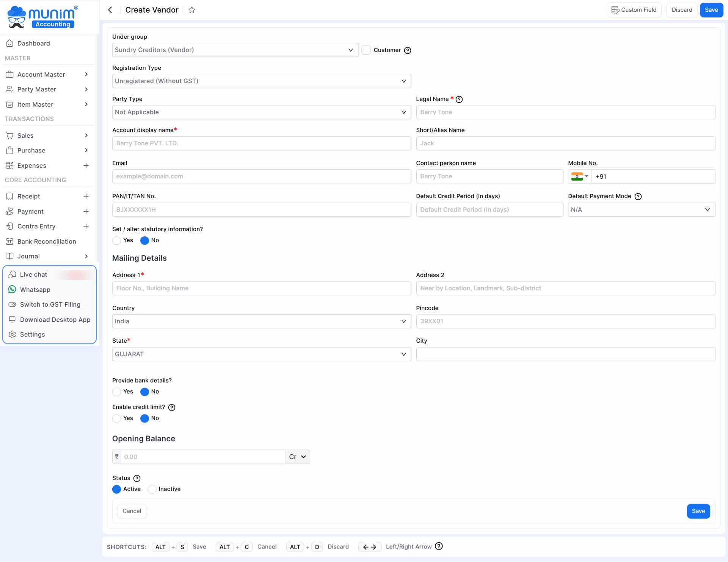The width and height of the screenshot is (728, 562).
Task: Set status to Inactive
Action: [152, 490]
